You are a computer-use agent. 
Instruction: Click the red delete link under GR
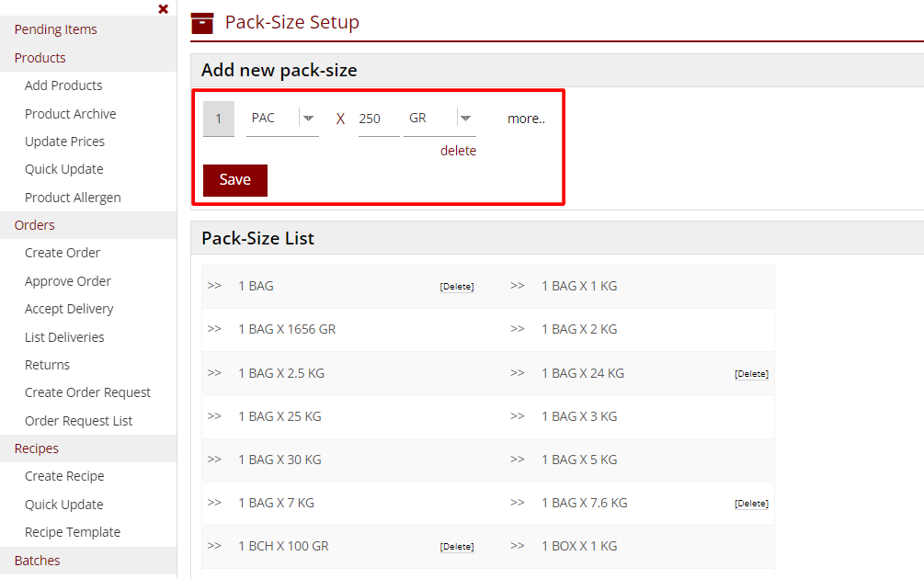[x=458, y=151]
